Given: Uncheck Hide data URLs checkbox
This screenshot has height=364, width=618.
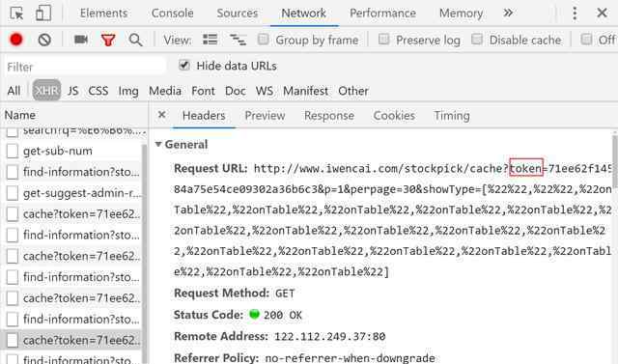Looking at the screenshot, I should pyautogui.click(x=184, y=65).
